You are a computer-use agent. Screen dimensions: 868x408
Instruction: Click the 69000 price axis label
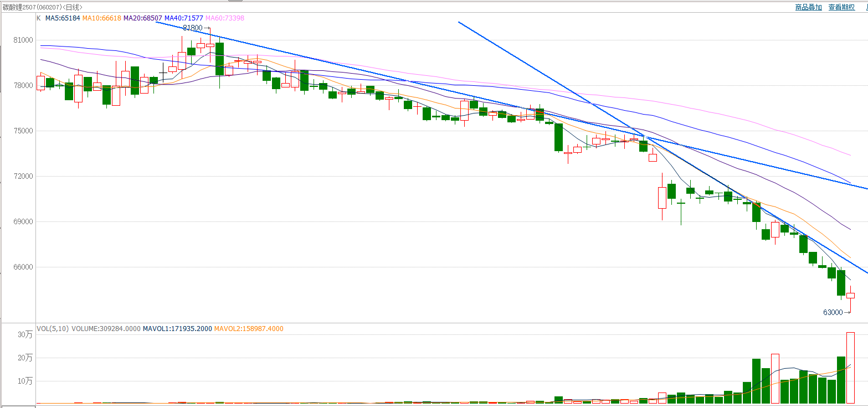click(x=24, y=222)
